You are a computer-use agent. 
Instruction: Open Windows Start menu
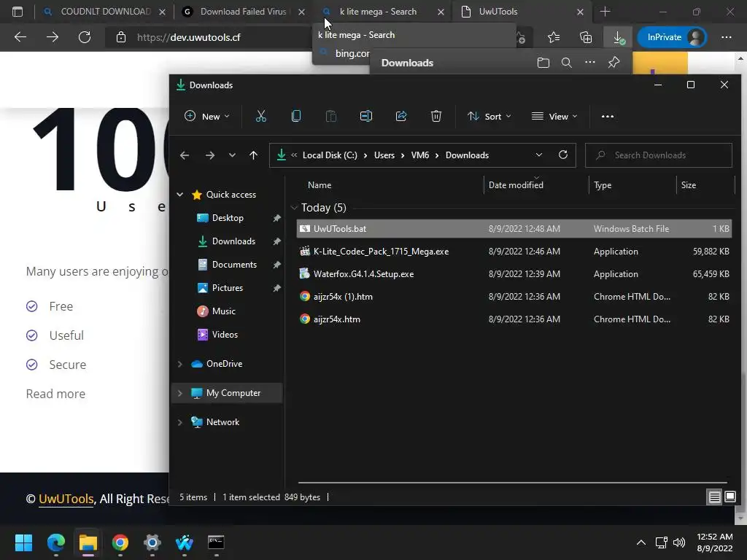tap(23, 542)
